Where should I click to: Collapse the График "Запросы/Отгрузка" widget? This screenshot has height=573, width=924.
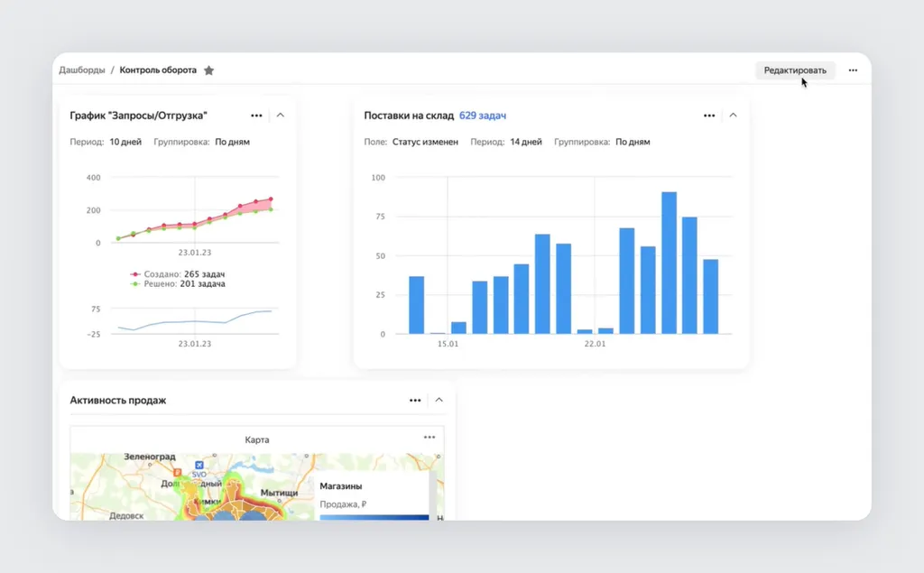pos(281,115)
